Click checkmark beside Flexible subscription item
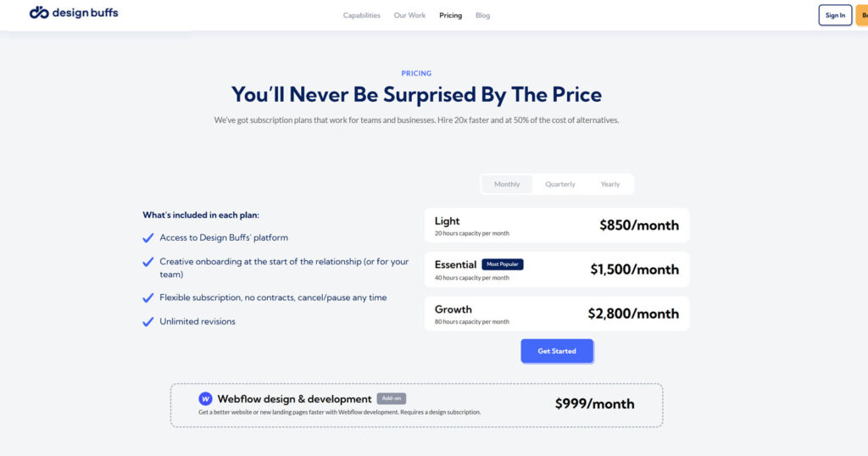The image size is (868, 456). [x=148, y=298]
